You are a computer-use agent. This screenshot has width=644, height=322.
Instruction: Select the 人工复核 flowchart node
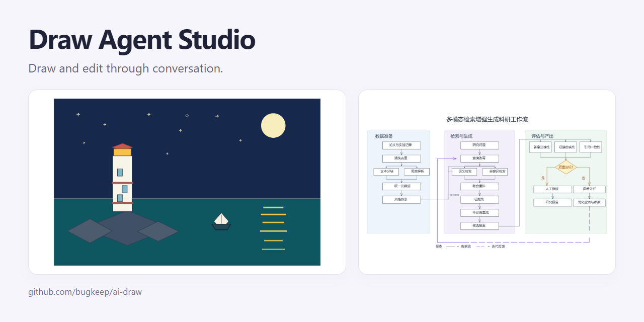(552, 189)
